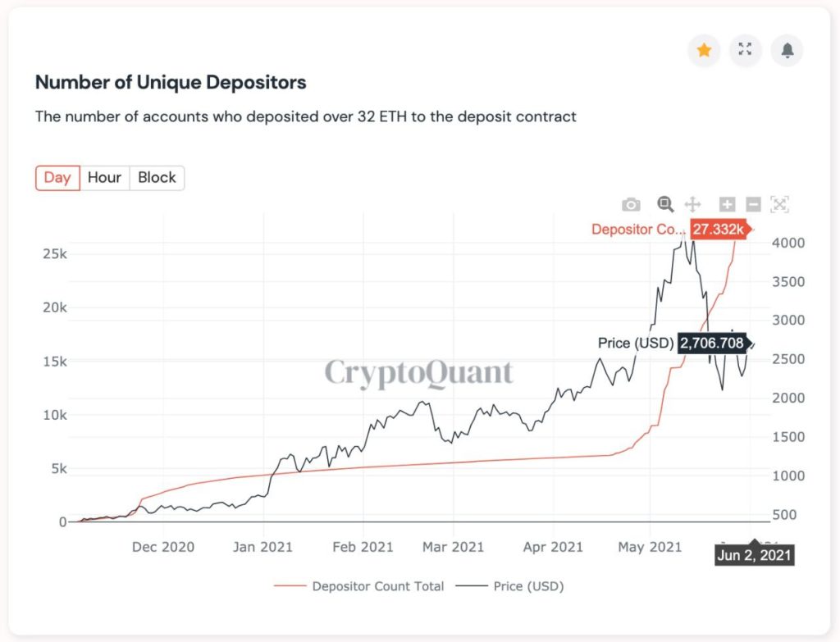Click the camera icon to download chart image
This screenshot has height=642, width=840.
(x=631, y=204)
